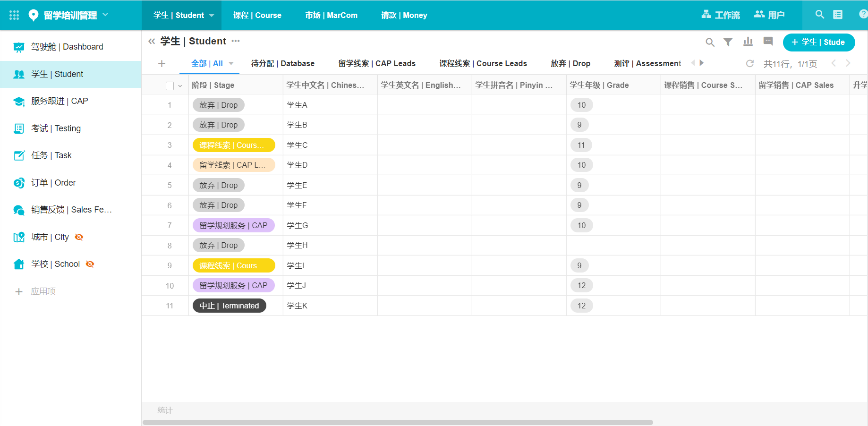Open the comments speech bubble icon
The image size is (868, 426).
point(768,42)
